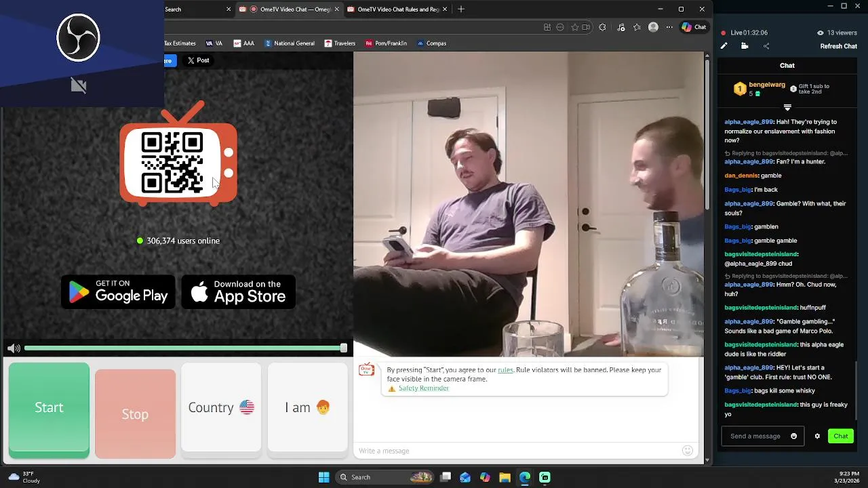868x488 pixels.
Task: Click Refresh Chat in stream panel
Action: coord(839,46)
